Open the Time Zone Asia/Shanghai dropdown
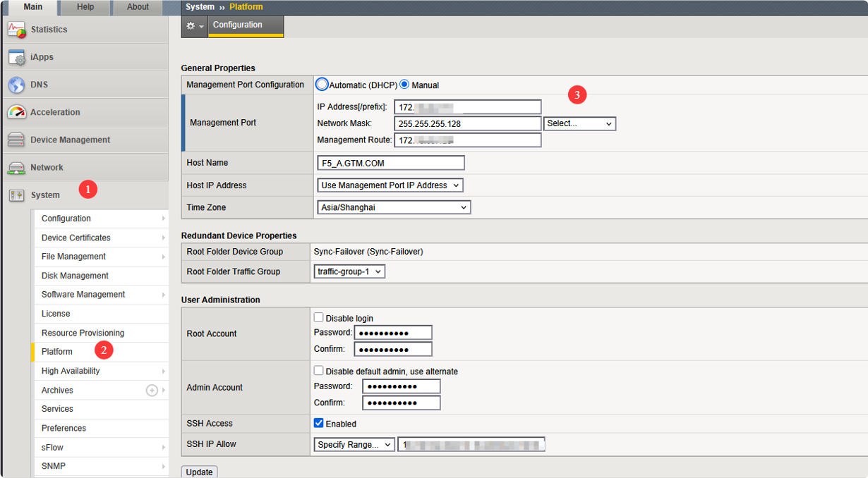The width and height of the screenshot is (868, 478). click(394, 207)
